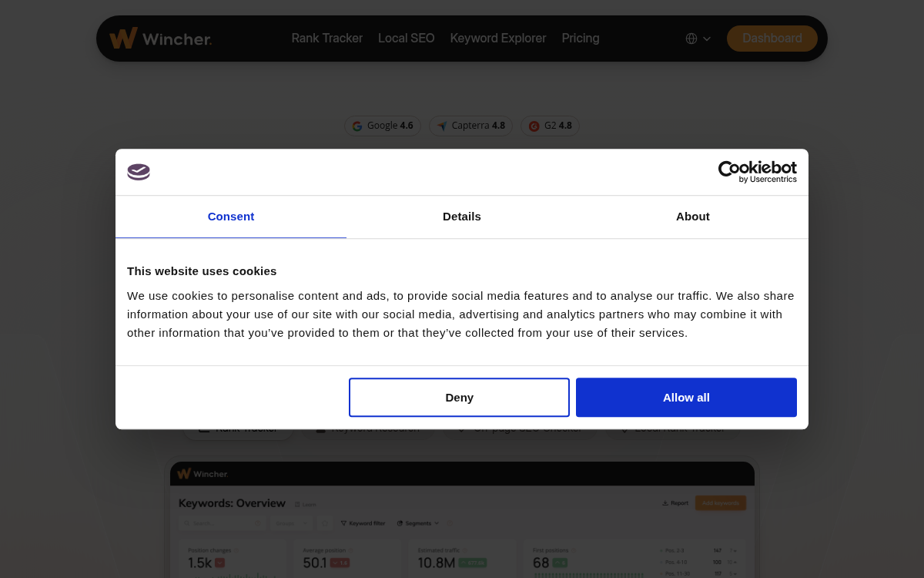Expand the Segments dropdown in preview
This screenshot has height=578, width=924.
click(x=418, y=523)
